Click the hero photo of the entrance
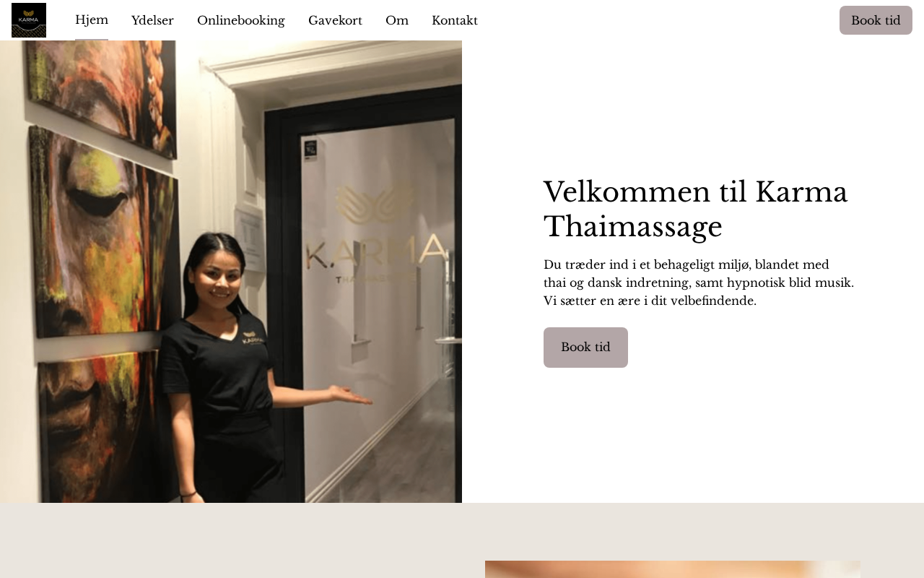This screenshot has height=578, width=924. click(x=231, y=272)
